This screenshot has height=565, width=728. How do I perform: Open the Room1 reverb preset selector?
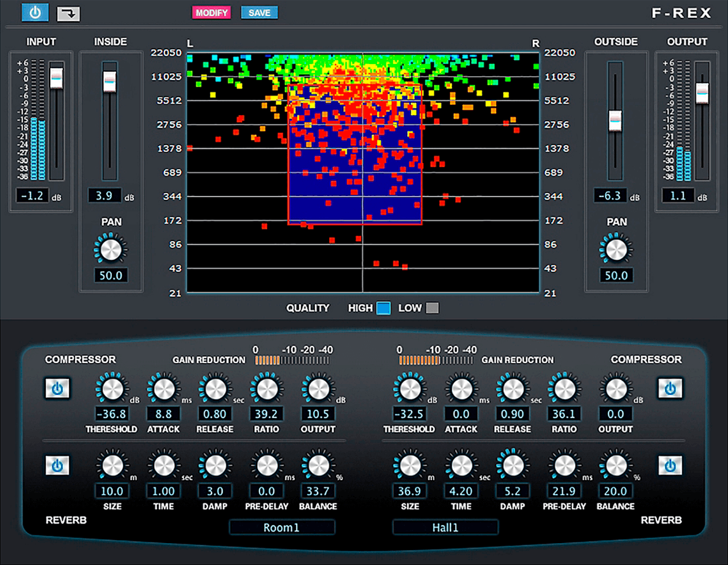click(282, 528)
